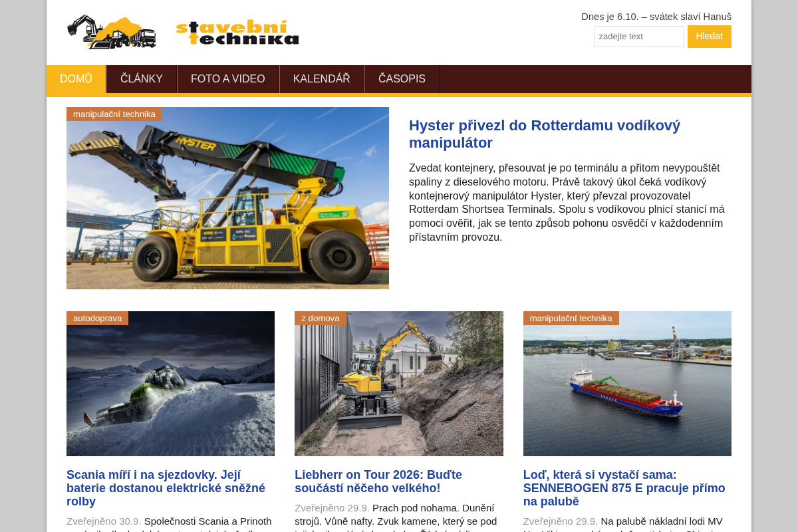
Task: Select the ČASOPIS menu item
Action: [402, 79]
